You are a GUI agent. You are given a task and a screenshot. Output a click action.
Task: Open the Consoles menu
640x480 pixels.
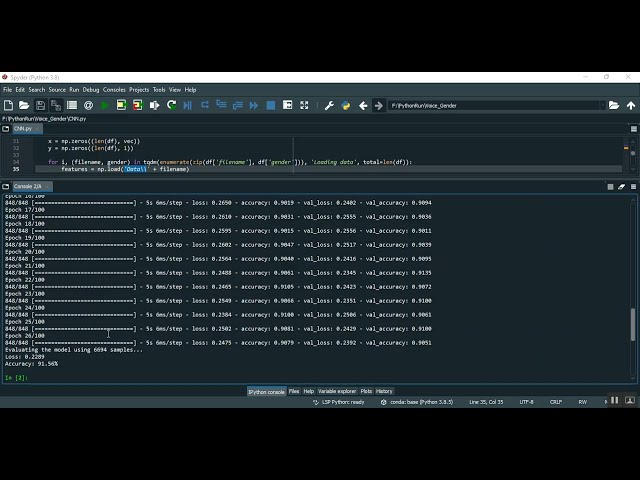pyautogui.click(x=114, y=89)
